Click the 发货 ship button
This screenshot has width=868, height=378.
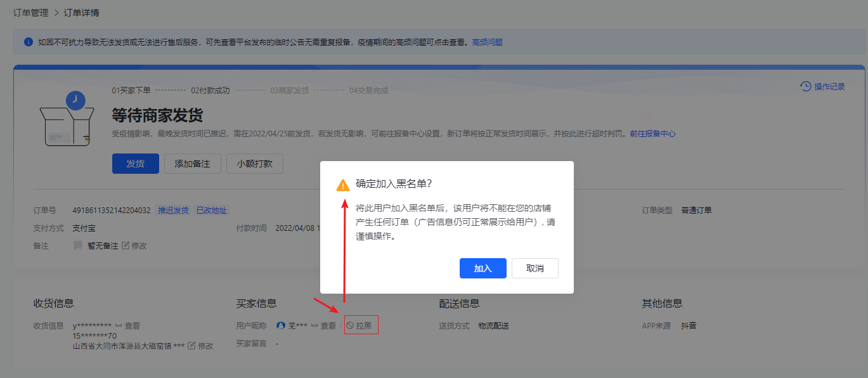point(135,163)
